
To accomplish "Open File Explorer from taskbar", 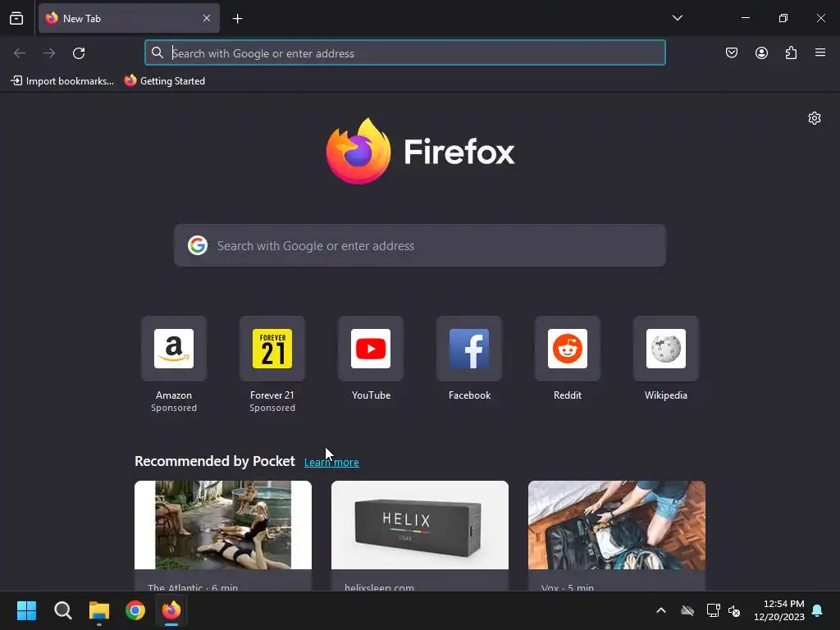I will 99,610.
